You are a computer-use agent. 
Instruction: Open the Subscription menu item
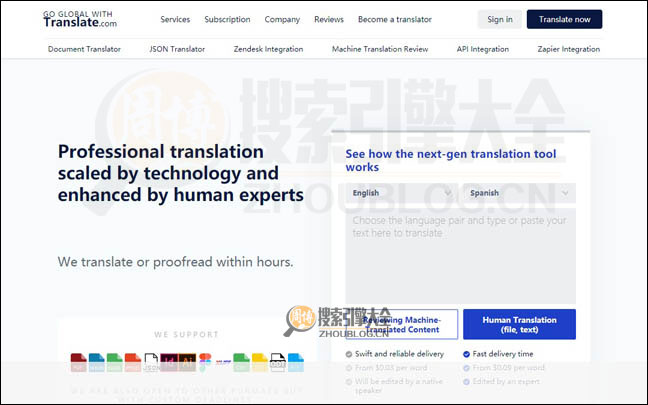pos(227,19)
